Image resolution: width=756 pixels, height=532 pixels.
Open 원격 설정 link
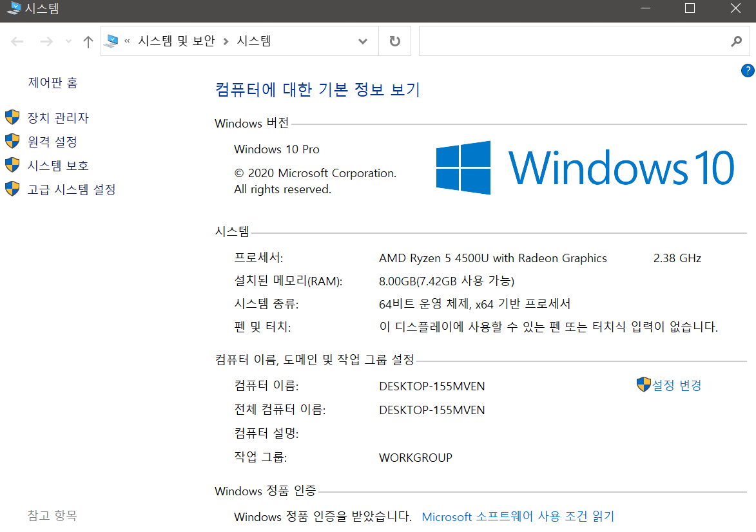(53, 142)
